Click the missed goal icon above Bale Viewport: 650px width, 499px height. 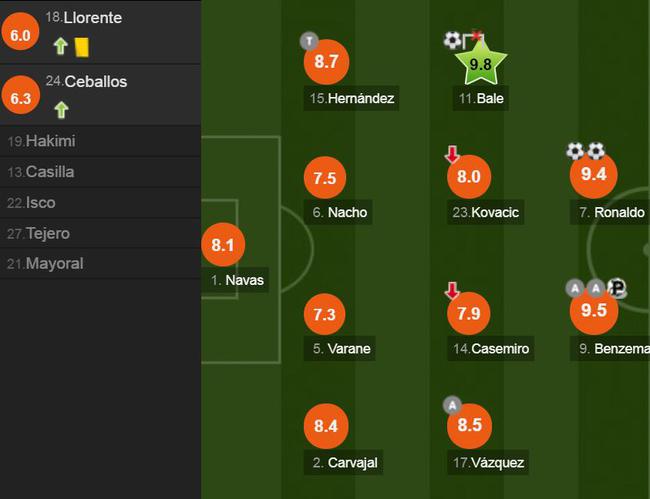point(463,40)
